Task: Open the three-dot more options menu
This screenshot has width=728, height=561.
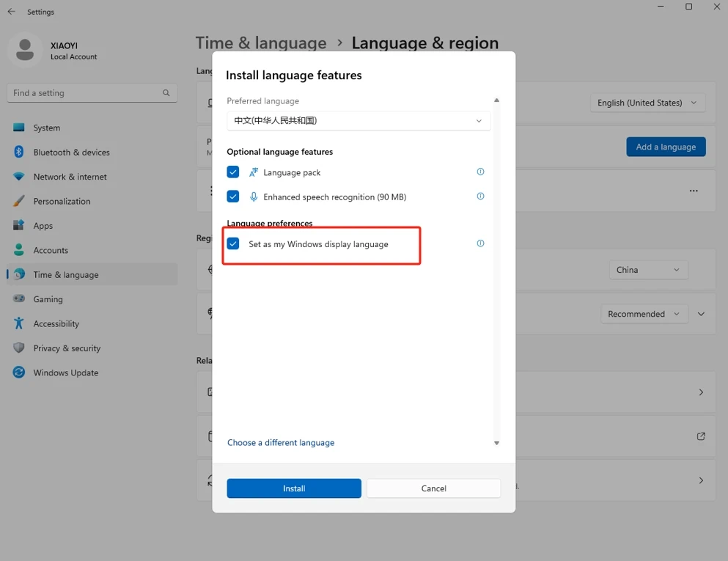Action: click(x=694, y=191)
